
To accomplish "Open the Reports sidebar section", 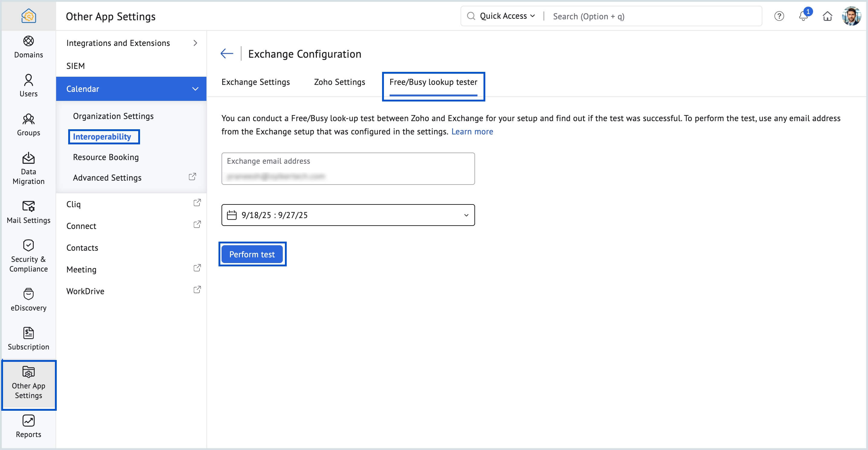I will click(28, 426).
